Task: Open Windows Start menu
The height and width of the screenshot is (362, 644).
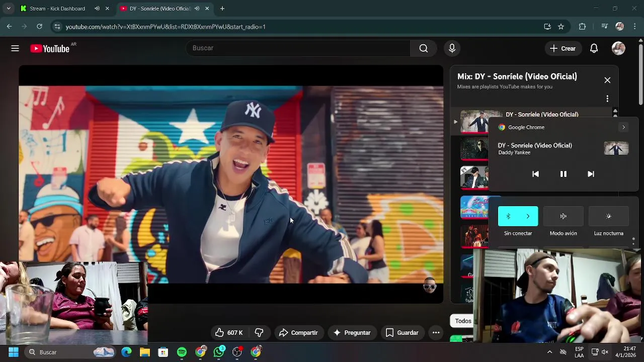Action: coord(14,352)
